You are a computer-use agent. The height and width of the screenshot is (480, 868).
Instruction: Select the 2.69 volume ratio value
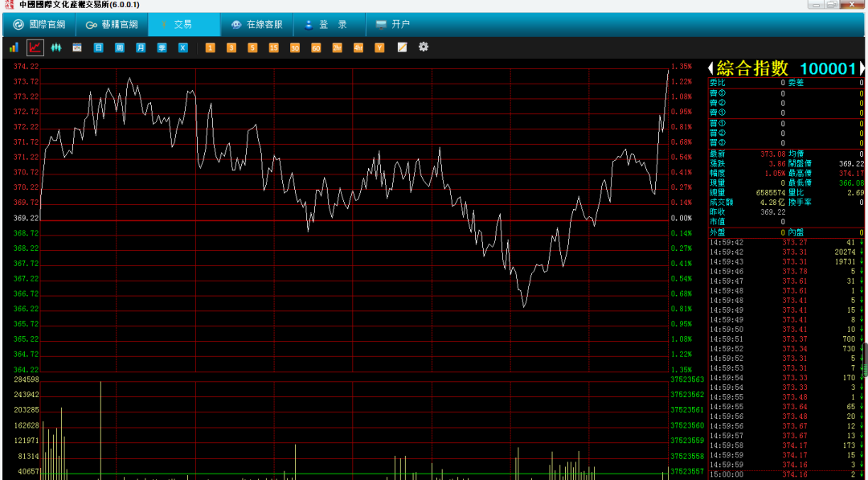click(x=856, y=192)
